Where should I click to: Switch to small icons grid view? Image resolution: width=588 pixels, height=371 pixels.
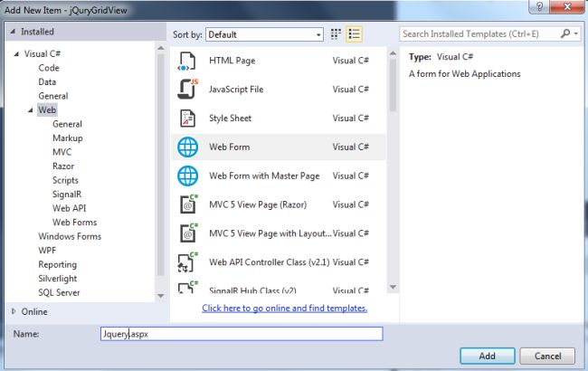coord(336,34)
